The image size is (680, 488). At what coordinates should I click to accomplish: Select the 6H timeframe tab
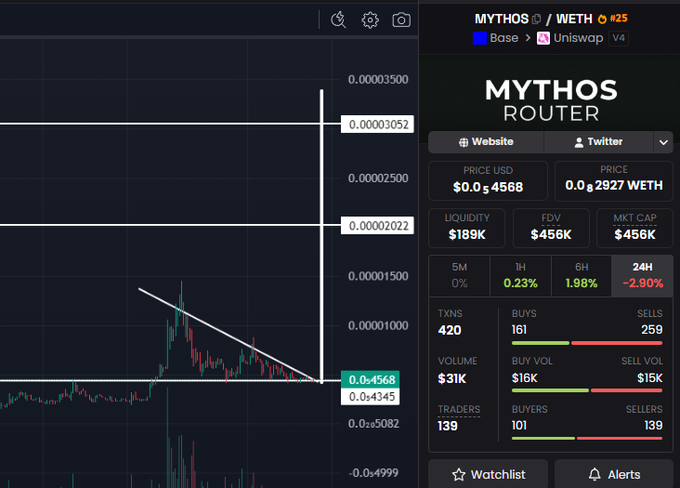pos(582,276)
